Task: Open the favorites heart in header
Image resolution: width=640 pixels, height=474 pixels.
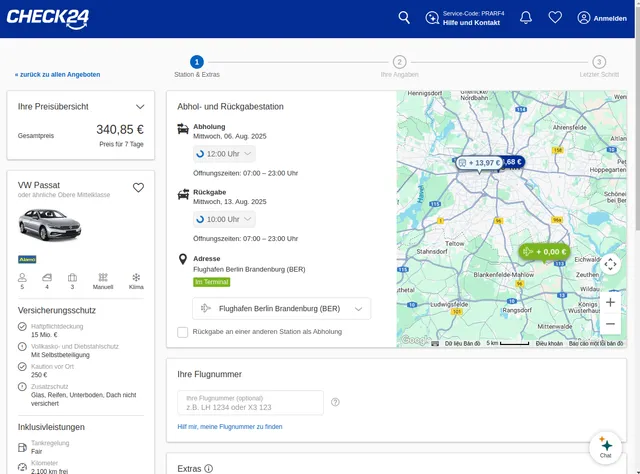Action: 555,18
